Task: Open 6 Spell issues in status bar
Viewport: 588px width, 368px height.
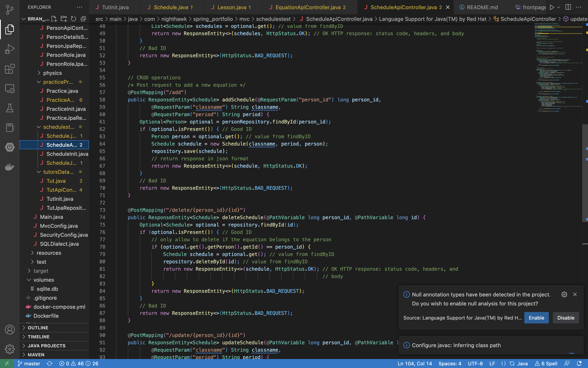Action: 546,363
